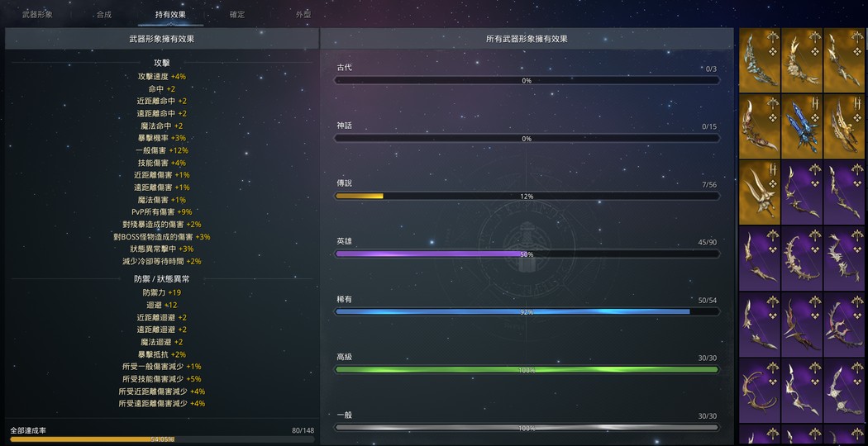868x446 pixels.
Task: Click the 暴擊抵抗 +2% stat line
Action: click(162, 354)
